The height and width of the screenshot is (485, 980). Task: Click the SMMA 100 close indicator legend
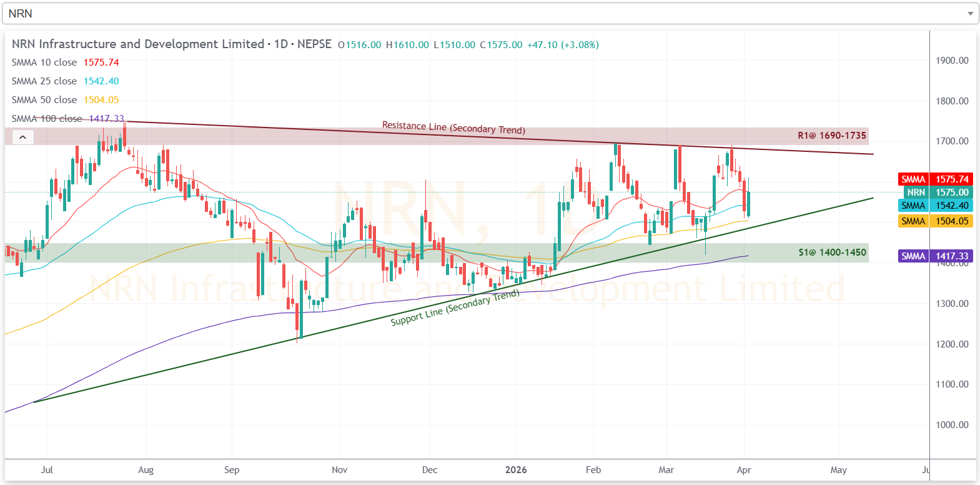47,119
